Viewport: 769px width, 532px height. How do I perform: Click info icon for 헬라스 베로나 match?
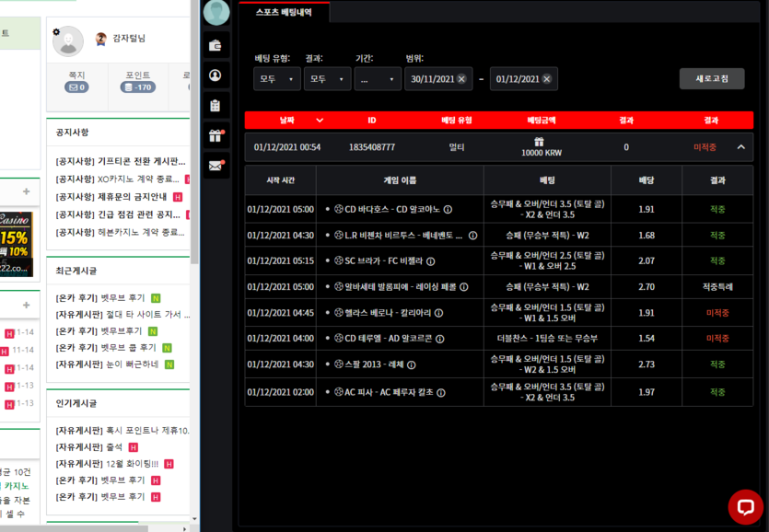coord(439,313)
